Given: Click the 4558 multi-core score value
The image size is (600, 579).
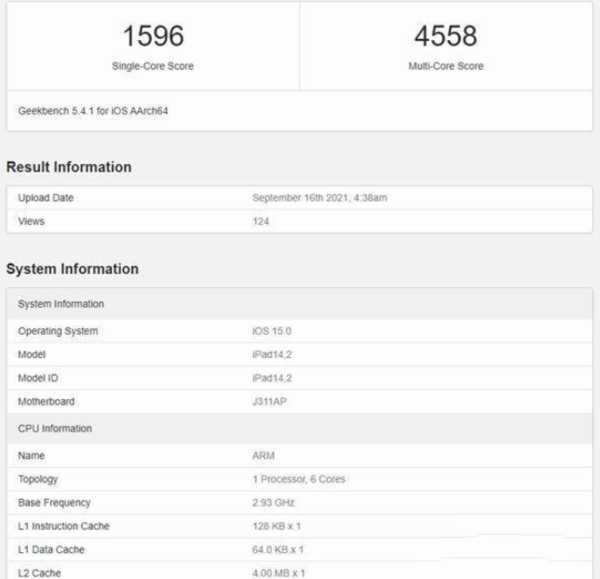Looking at the screenshot, I should (x=448, y=36).
